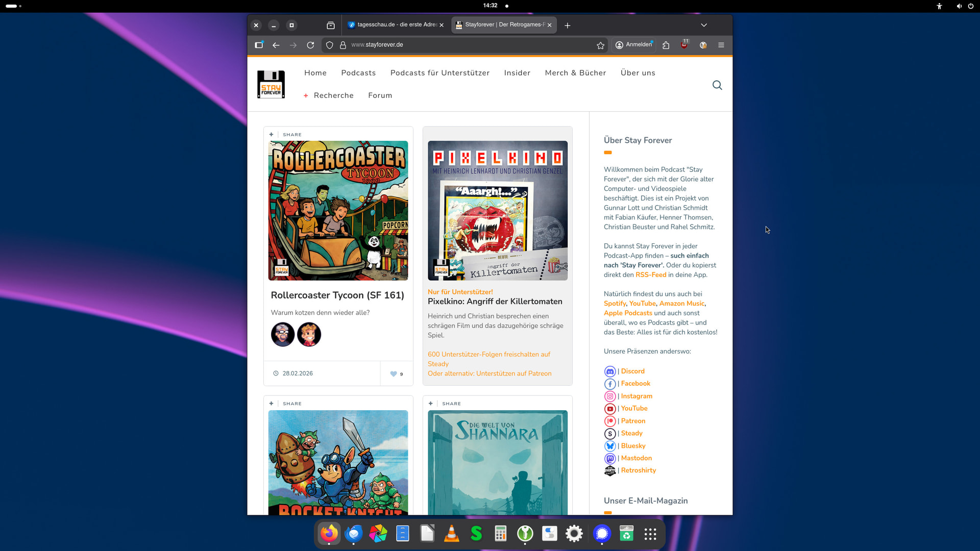980x551 pixels.
Task: Open the Stay Forever floppy logo
Action: point(271,84)
